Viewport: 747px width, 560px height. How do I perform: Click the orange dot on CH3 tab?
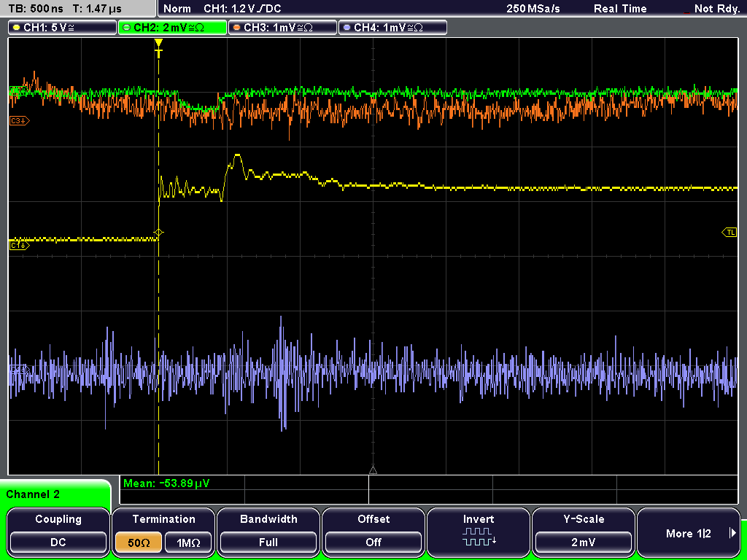click(x=236, y=28)
